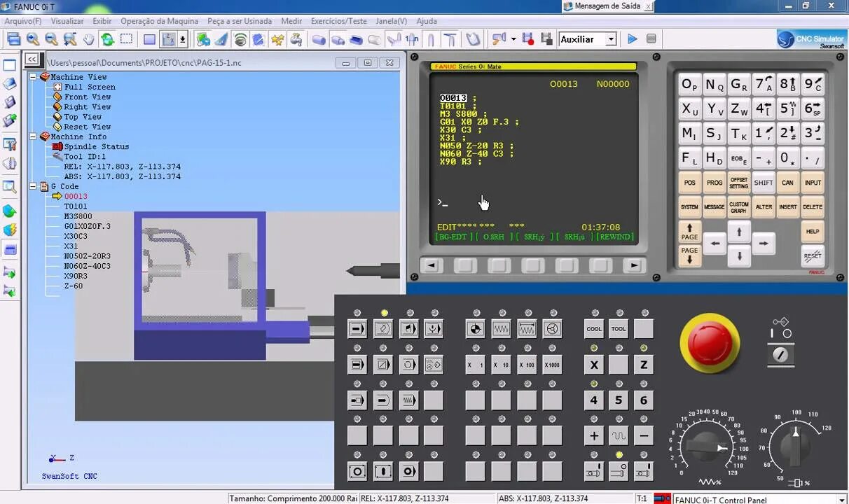Select the dashed rectangle selection tool
This screenshot has height=504, width=849.
[126, 39]
